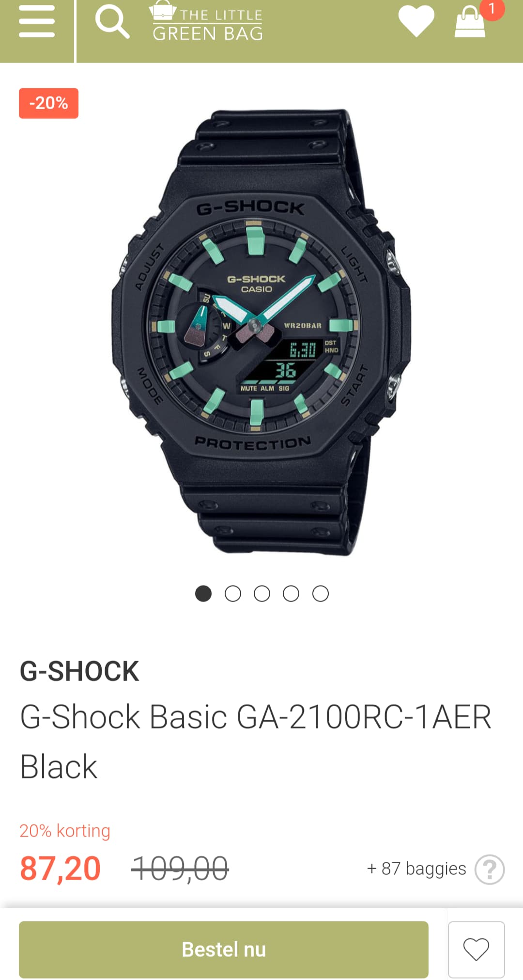Tap the 87,20 sale price

60,869
